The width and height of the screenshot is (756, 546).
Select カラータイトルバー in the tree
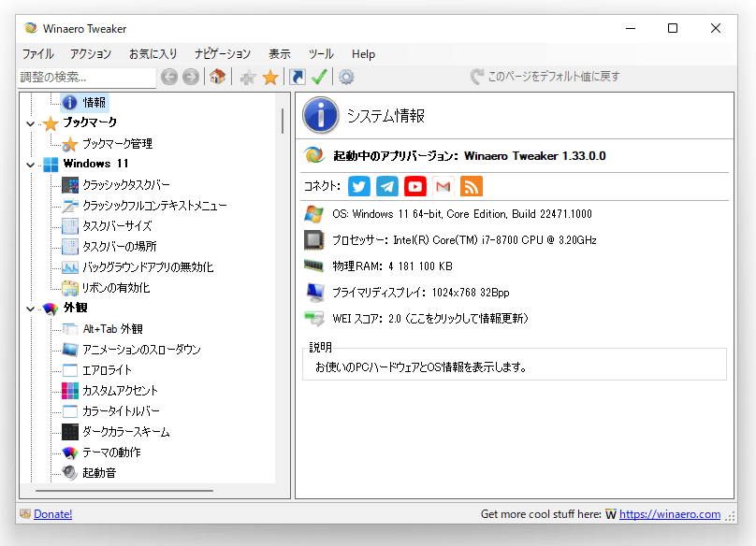[121, 411]
